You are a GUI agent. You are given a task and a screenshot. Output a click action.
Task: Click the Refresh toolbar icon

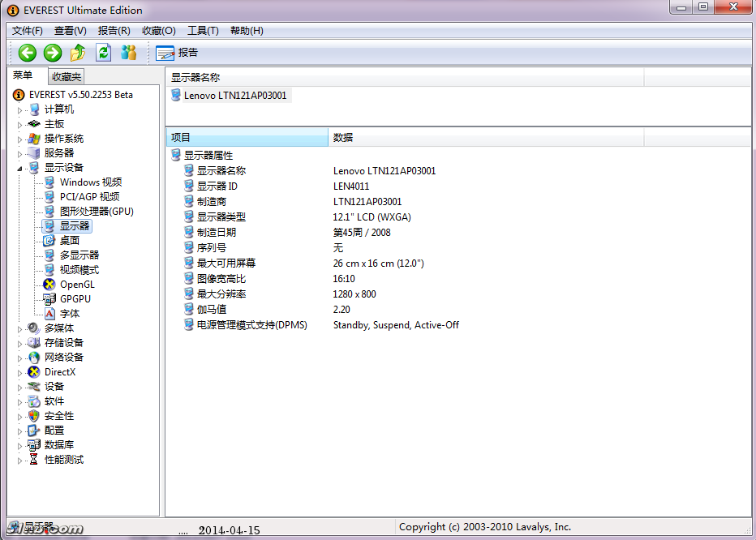tap(103, 53)
